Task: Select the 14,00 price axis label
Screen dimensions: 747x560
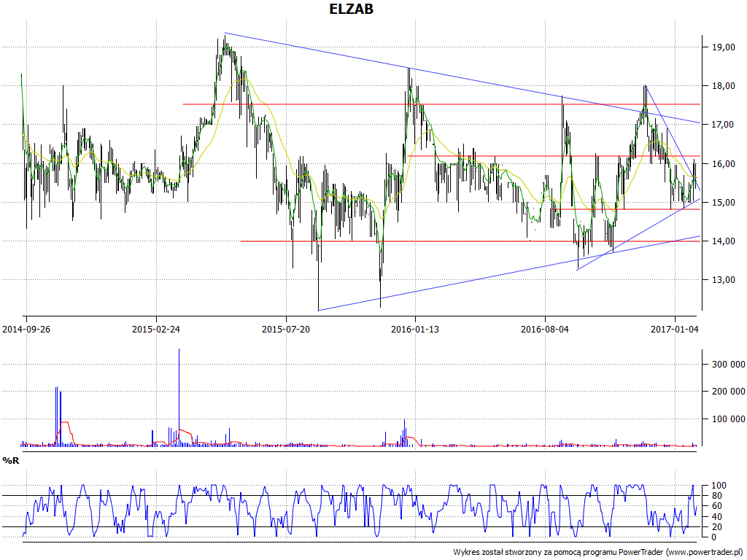Action: point(723,241)
